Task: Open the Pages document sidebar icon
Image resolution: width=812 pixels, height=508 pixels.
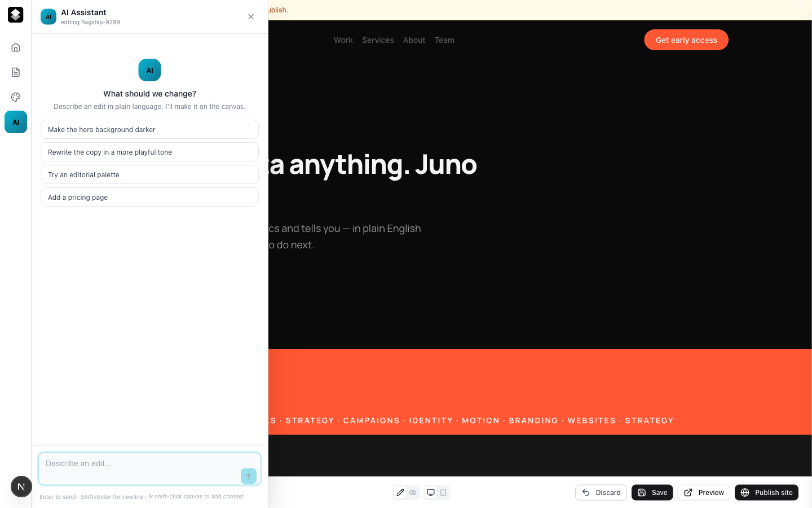Action: pyautogui.click(x=16, y=72)
